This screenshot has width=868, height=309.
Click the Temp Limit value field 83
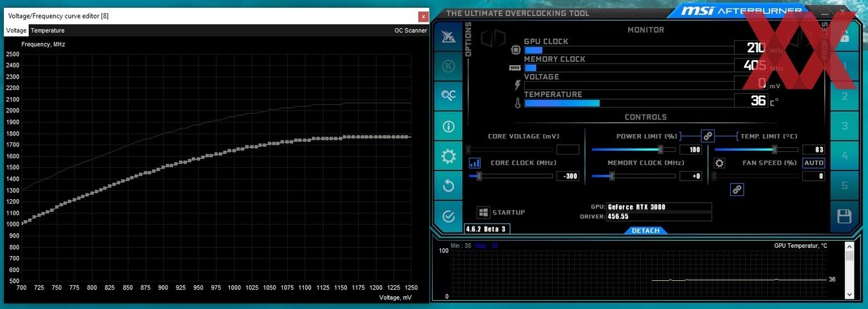813,149
